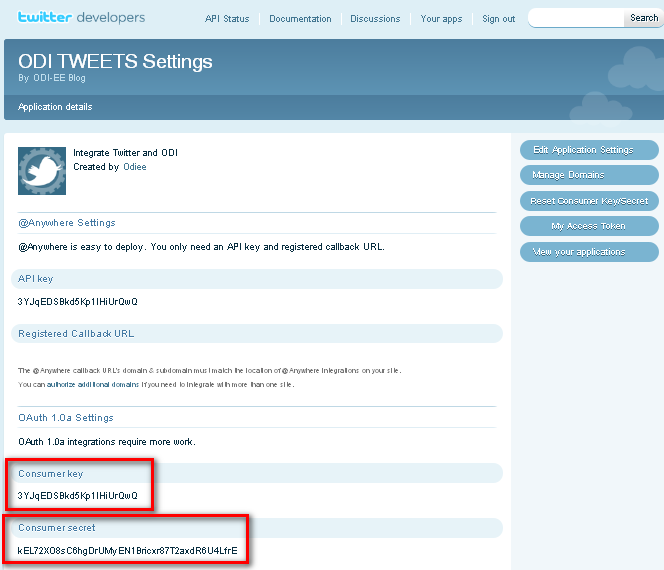Select the Consumer key value text

77,495
